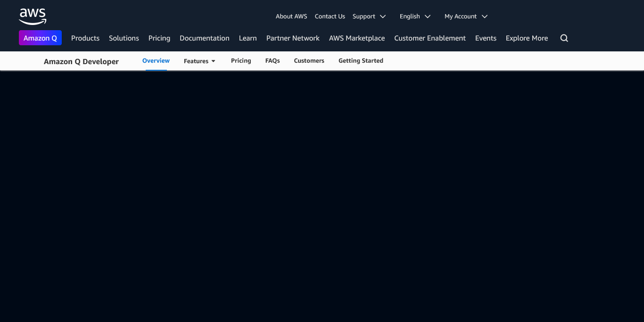Open the Products menu
This screenshot has height=322, width=644.
(x=85, y=38)
